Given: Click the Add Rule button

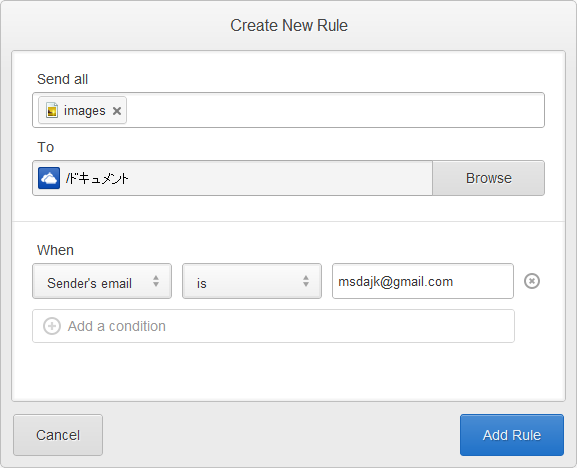Looking at the screenshot, I should (x=511, y=435).
